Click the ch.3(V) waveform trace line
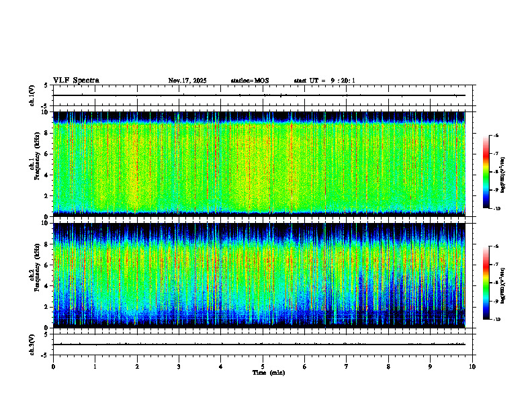Viewport: 532px width, 411px height. coord(259,345)
